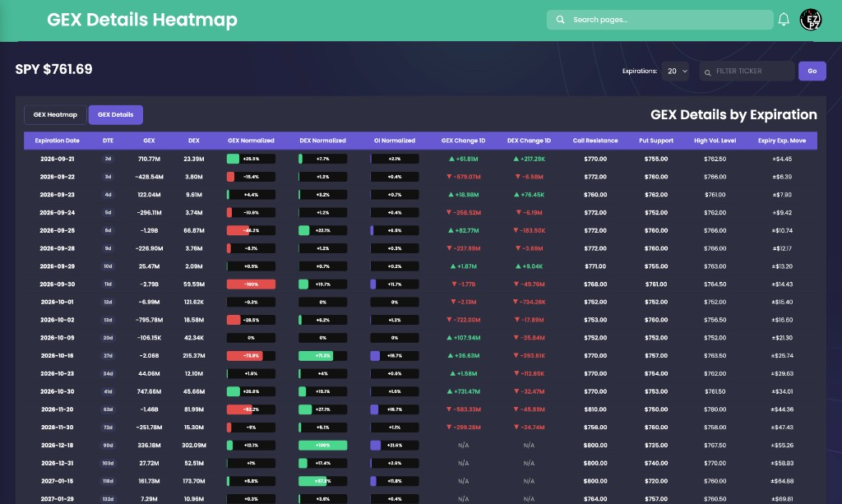The image size is (842, 504).
Task: Click the down arrow -579.07M GEX change
Action: pyautogui.click(x=464, y=177)
